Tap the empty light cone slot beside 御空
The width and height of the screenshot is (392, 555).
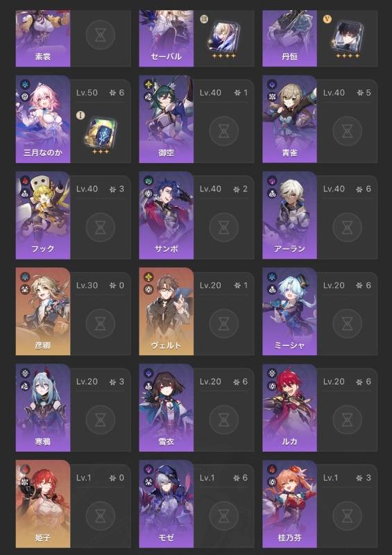tap(224, 131)
